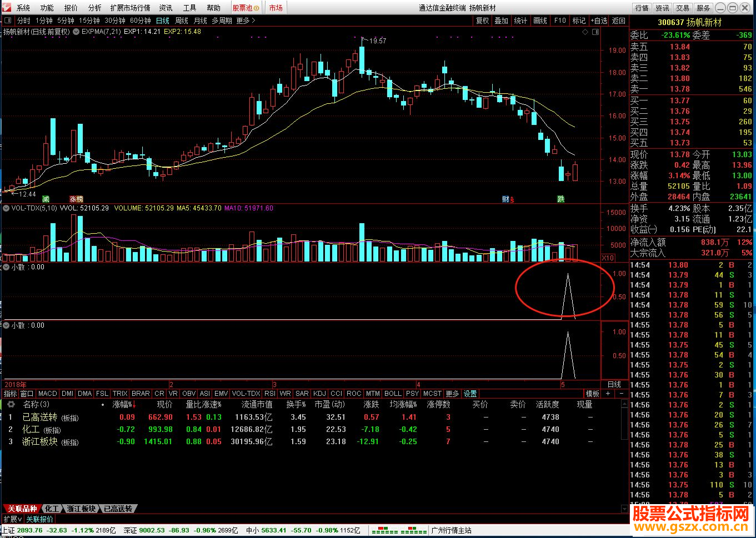Click 设置 in the indicator bar
The image size is (756, 538).
coord(470,394)
